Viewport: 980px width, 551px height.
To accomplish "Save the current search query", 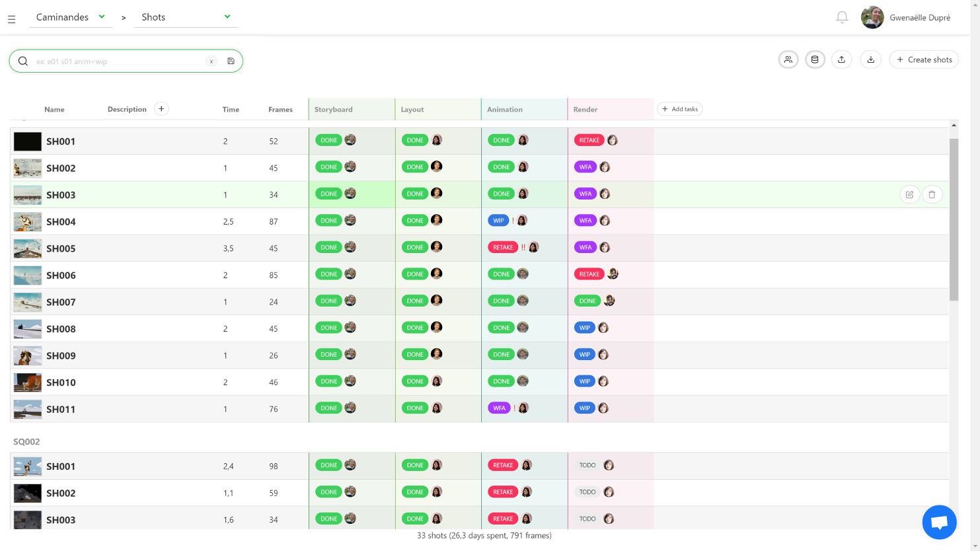I will pyautogui.click(x=231, y=61).
